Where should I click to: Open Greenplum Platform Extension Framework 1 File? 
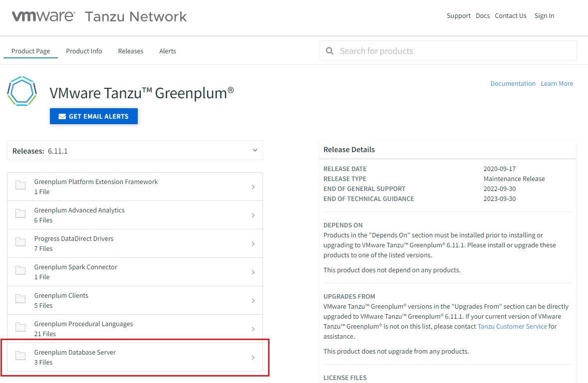tap(135, 187)
